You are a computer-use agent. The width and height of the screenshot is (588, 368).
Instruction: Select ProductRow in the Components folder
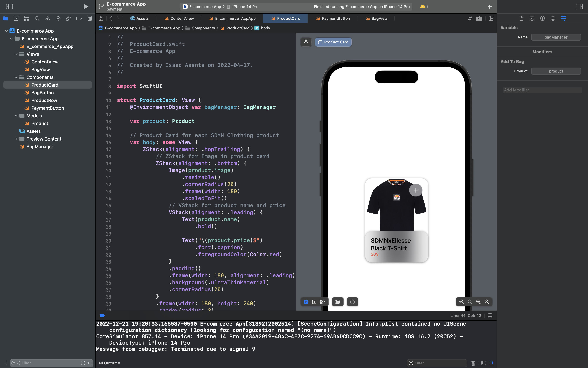point(44,101)
